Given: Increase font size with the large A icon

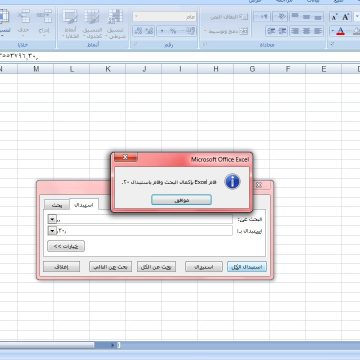Looking at the screenshot, I should [345, 17].
